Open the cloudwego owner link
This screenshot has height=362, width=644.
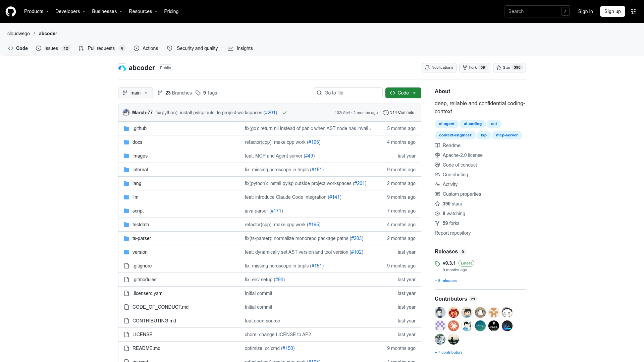(x=18, y=34)
